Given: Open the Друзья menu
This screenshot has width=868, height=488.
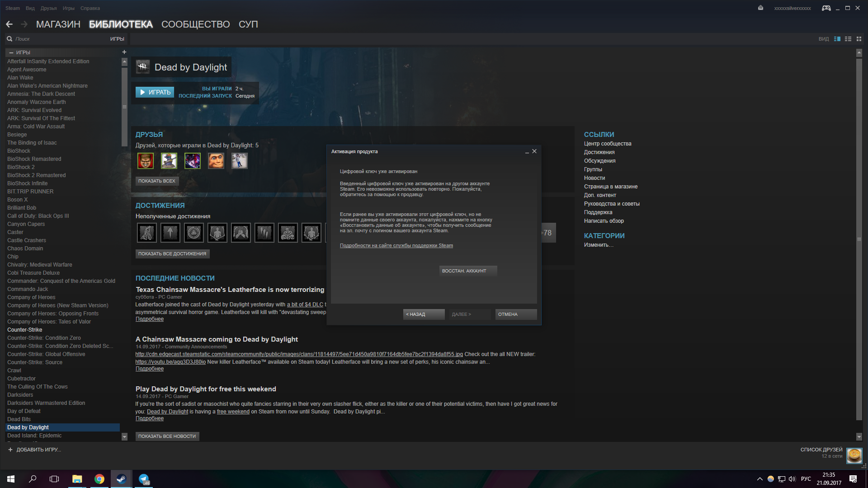Looking at the screenshot, I should click(x=48, y=8).
